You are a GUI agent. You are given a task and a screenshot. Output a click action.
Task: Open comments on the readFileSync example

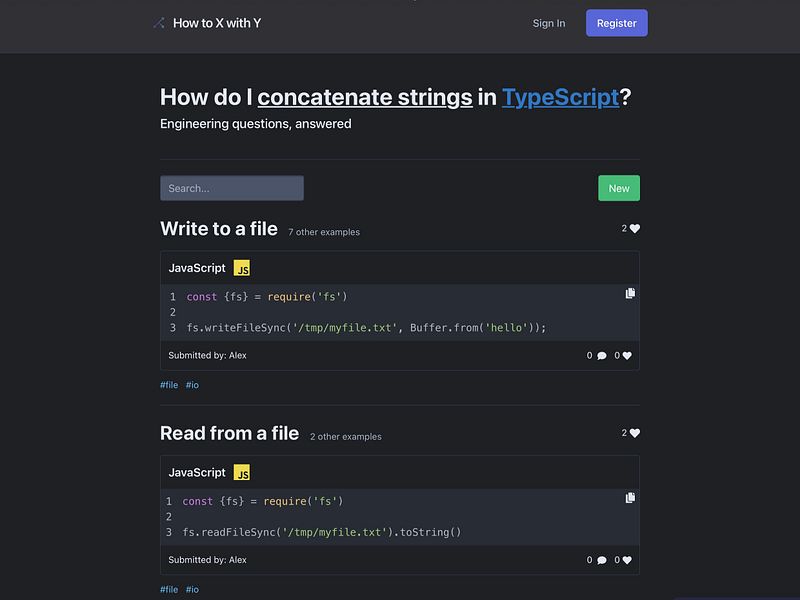(x=602, y=560)
